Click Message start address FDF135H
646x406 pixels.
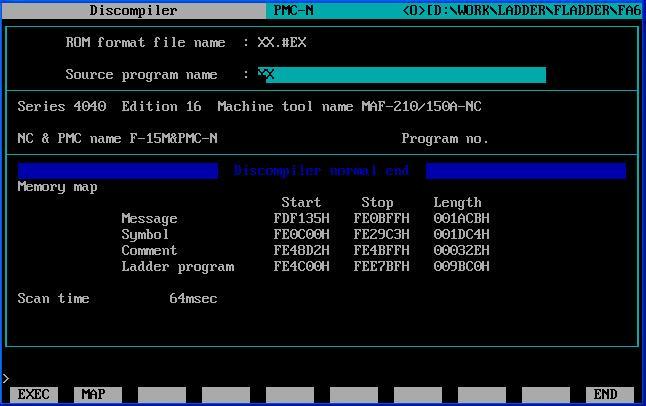302,218
